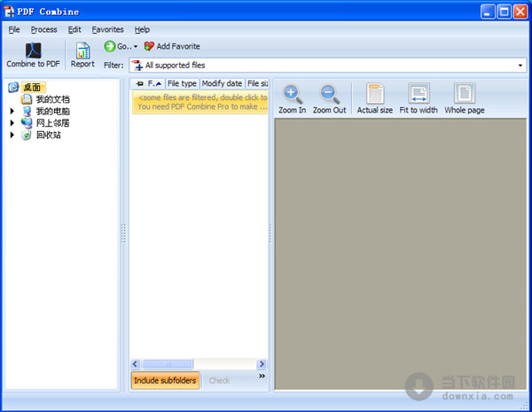Expand the bottom toolbar overflow chevron

(262, 376)
